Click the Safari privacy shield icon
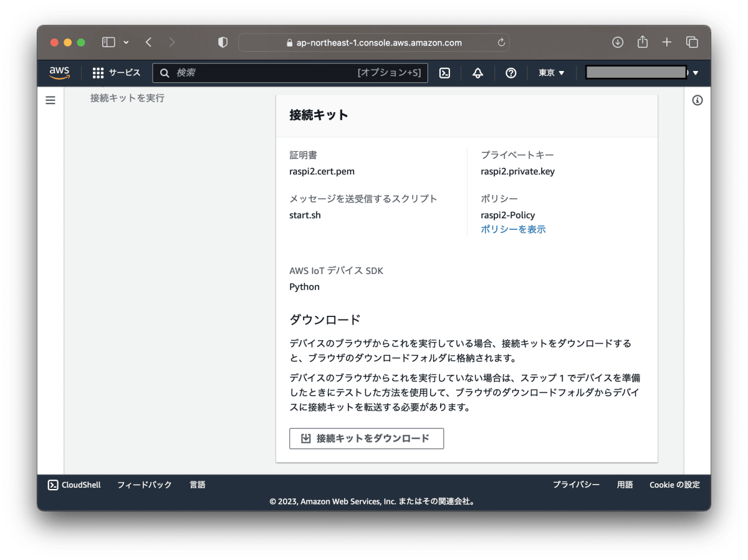Image resolution: width=748 pixels, height=560 pixels. click(x=223, y=42)
